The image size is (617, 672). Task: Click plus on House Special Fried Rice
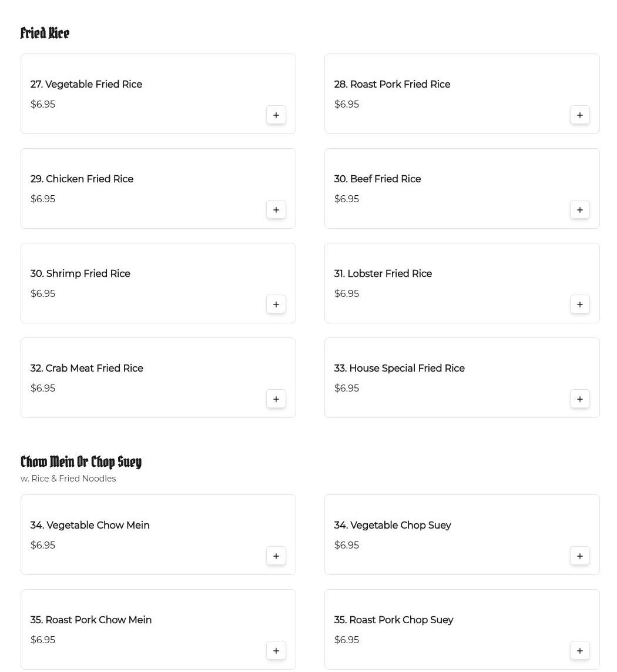click(580, 399)
